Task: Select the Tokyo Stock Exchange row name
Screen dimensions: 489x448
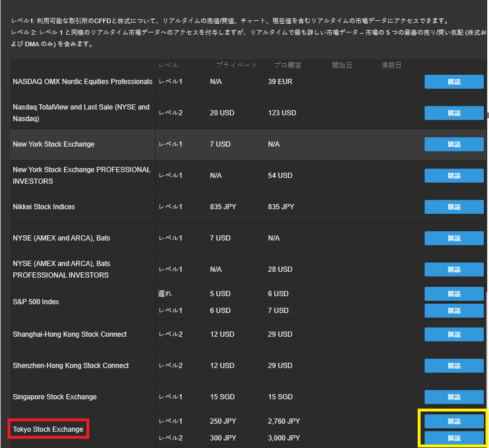Action: (48, 429)
